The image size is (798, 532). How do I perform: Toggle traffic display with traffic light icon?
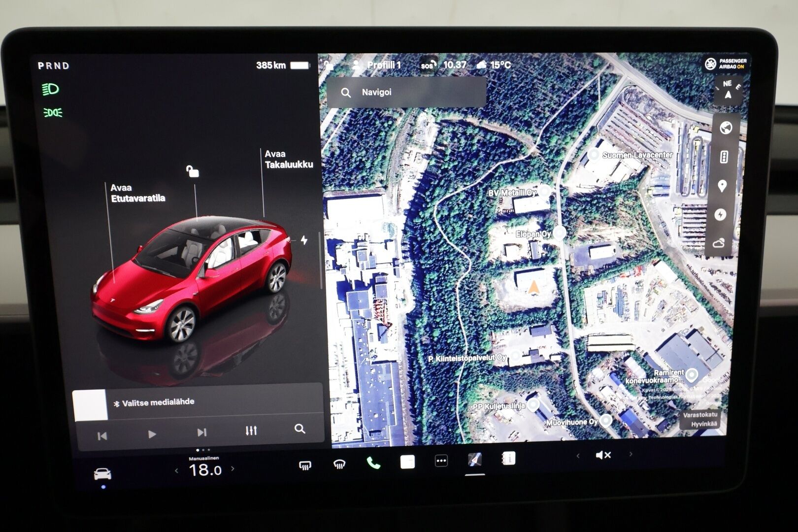(x=724, y=157)
